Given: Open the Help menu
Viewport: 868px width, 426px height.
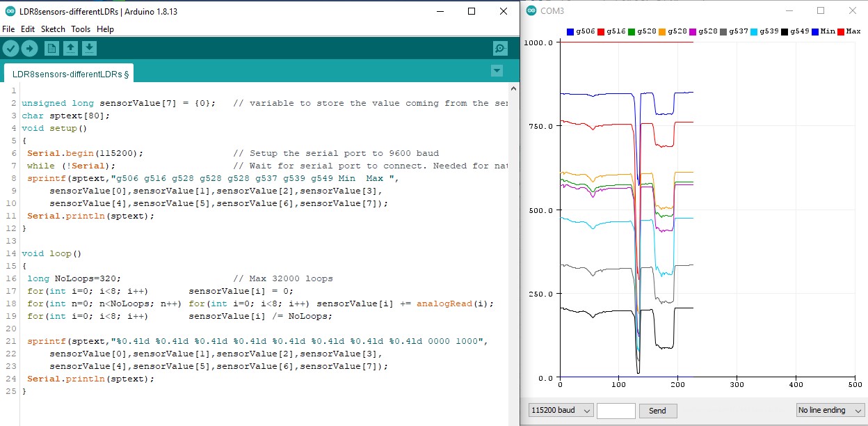Looking at the screenshot, I should pyautogui.click(x=105, y=29).
